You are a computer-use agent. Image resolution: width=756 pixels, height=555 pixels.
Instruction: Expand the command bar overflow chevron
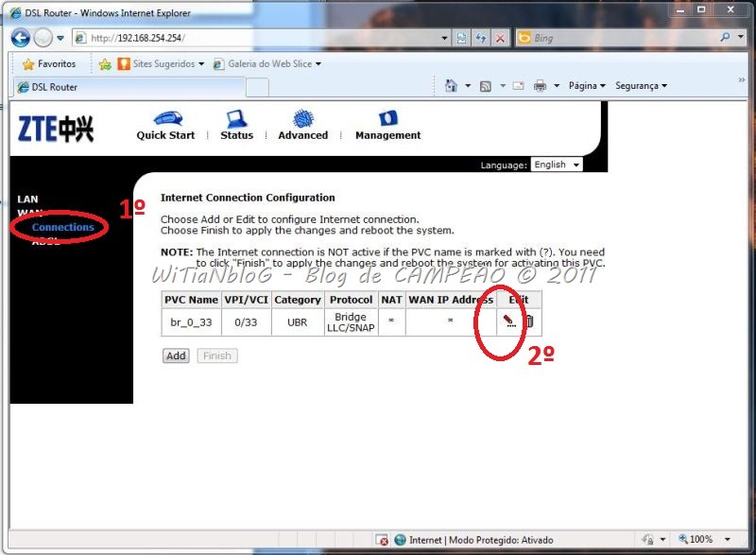coord(742,80)
